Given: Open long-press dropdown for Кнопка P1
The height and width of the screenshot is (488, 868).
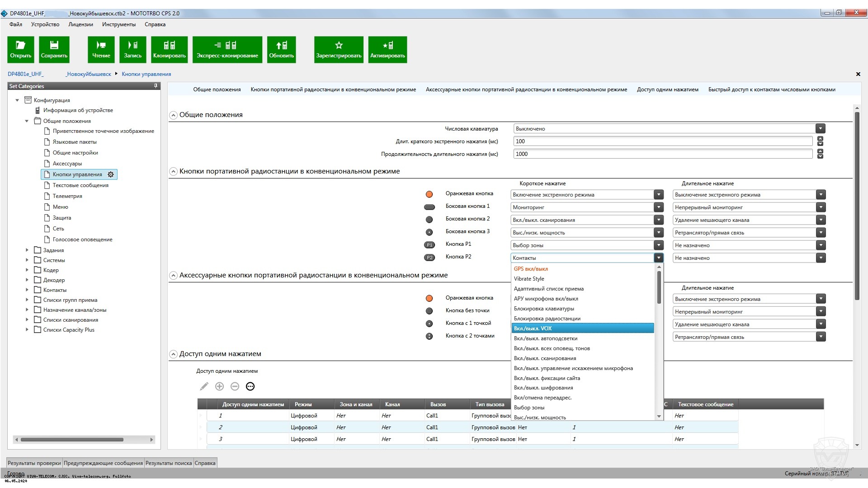Looking at the screenshot, I should coord(820,245).
